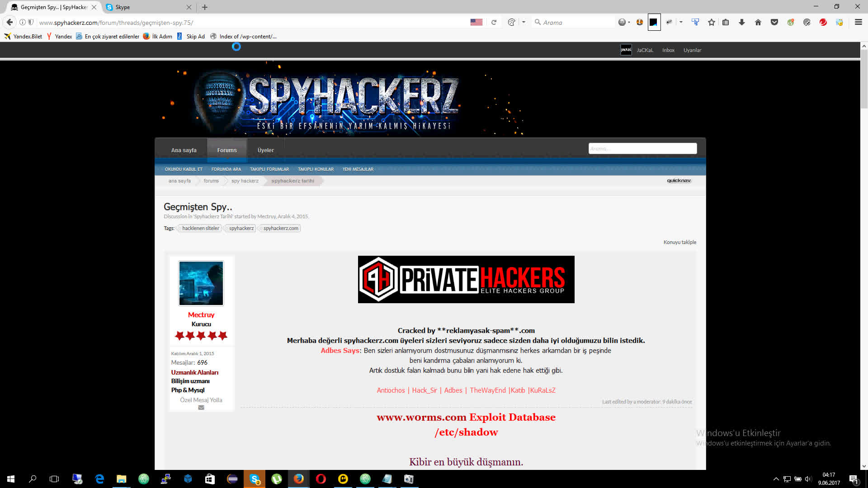Go to homepage using the home icon
The height and width of the screenshot is (488, 868).
(758, 22)
